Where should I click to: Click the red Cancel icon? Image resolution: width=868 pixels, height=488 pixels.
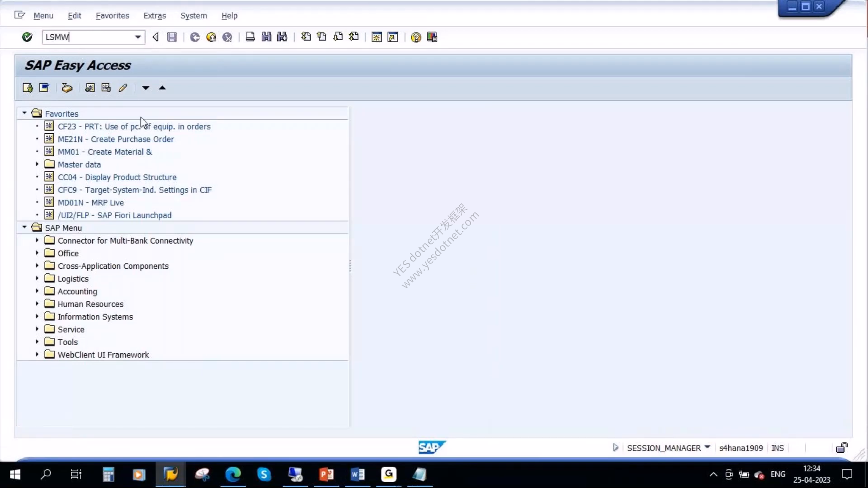pos(227,37)
